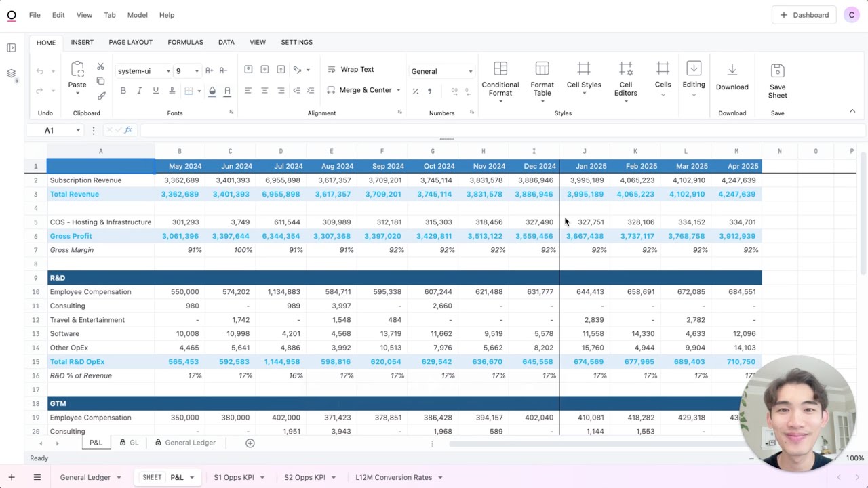Click the percent style icon
The width and height of the screenshot is (868, 488).
[x=415, y=91]
